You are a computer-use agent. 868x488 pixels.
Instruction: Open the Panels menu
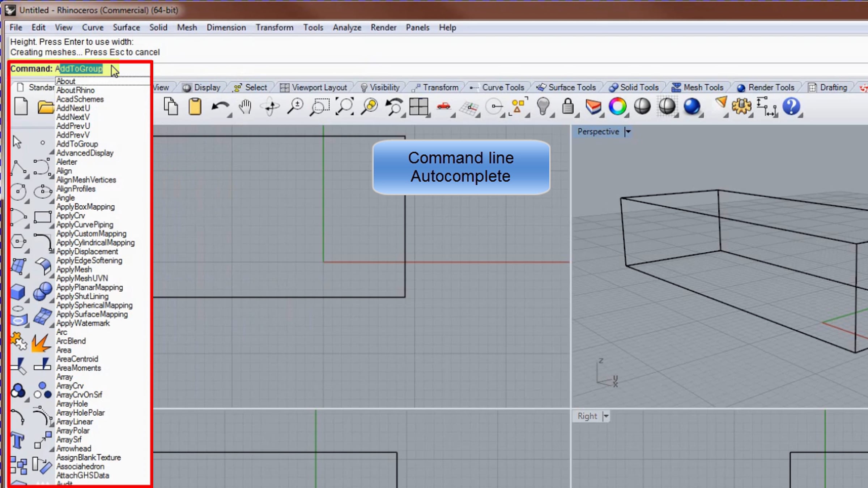[x=417, y=27]
